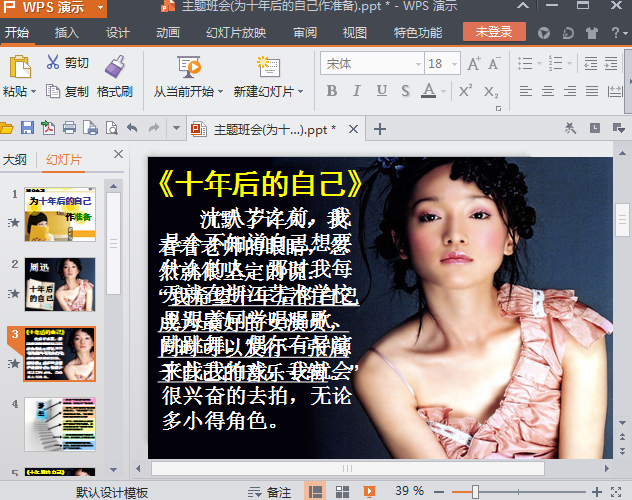The width and height of the screenshot is (632, 500).
Task: Cut selection with the scissors icon
Action: pyautogui.click(x=52, y=62)
